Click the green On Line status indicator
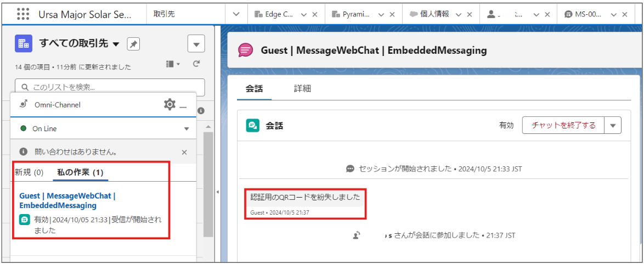This screenshot has width=644, height=264. 24,129
